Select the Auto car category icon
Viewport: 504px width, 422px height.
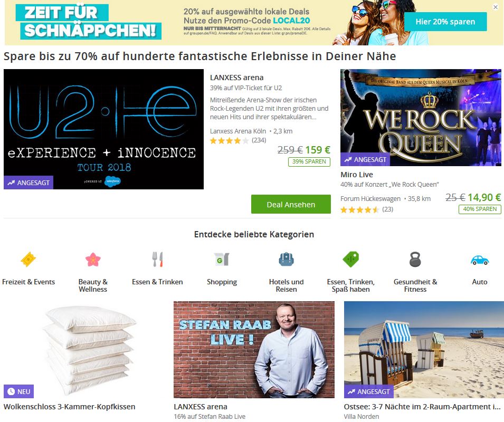[x=480, y=260]
